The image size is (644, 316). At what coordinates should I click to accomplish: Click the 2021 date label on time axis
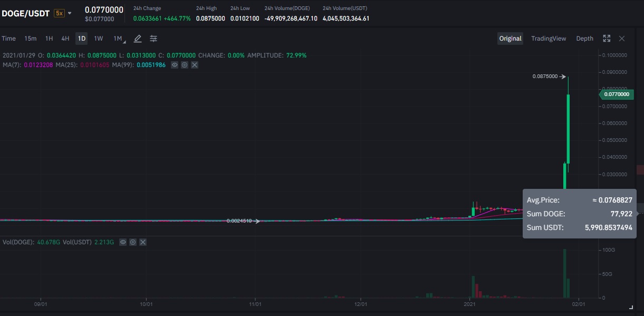pos(470,304)
